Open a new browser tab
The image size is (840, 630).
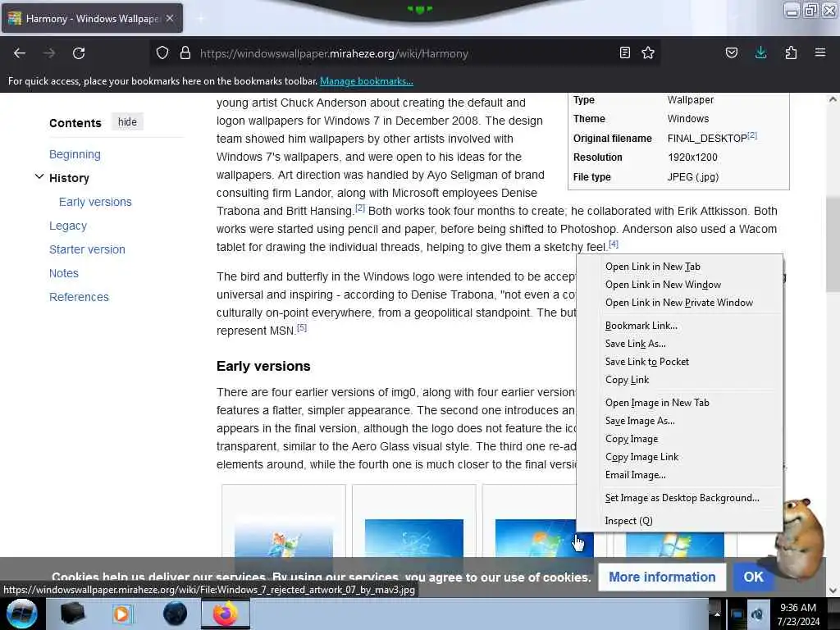tap(200, 19)
